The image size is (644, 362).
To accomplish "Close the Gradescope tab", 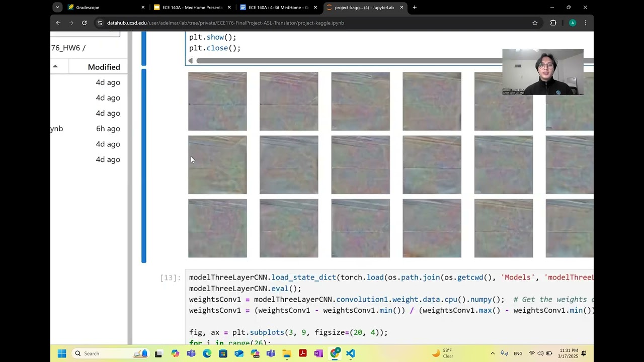I will coord(143,8).
